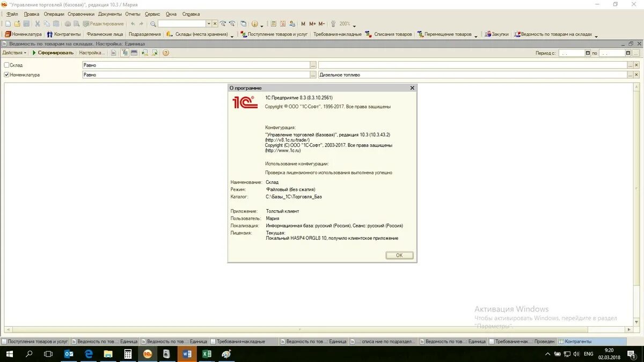Click the clear search X button

coord(215,24)
